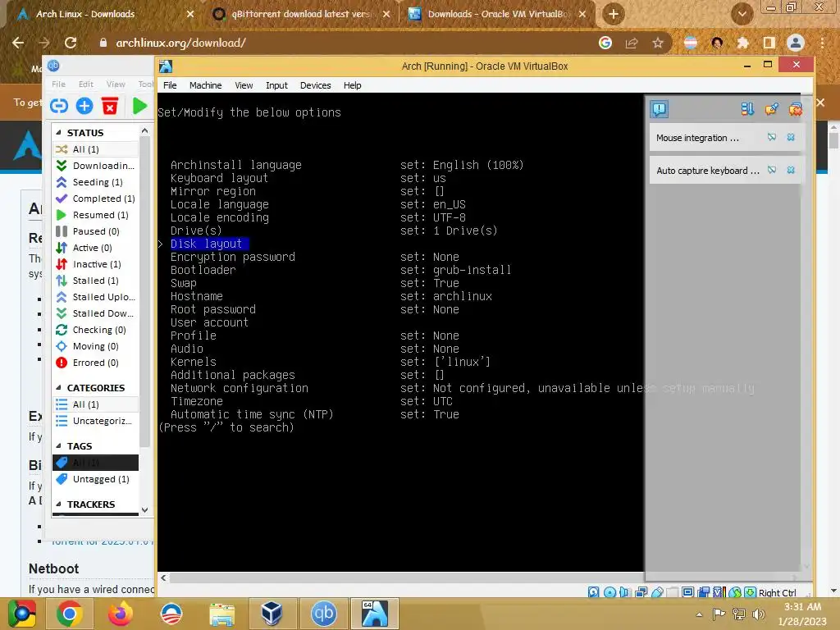Collapse the TAGS section in qBittorrent
The height and width of the screenshot is (630, 840).
pos(58,445)
